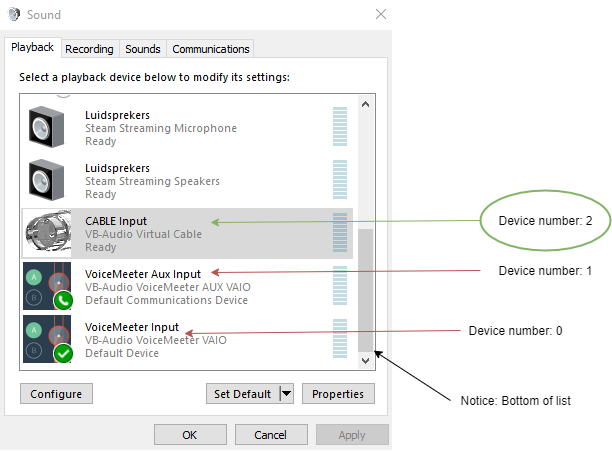Click the 'Default Device' status text
Image resolution: width=612 pixels, height=451 pixels.
122,353
